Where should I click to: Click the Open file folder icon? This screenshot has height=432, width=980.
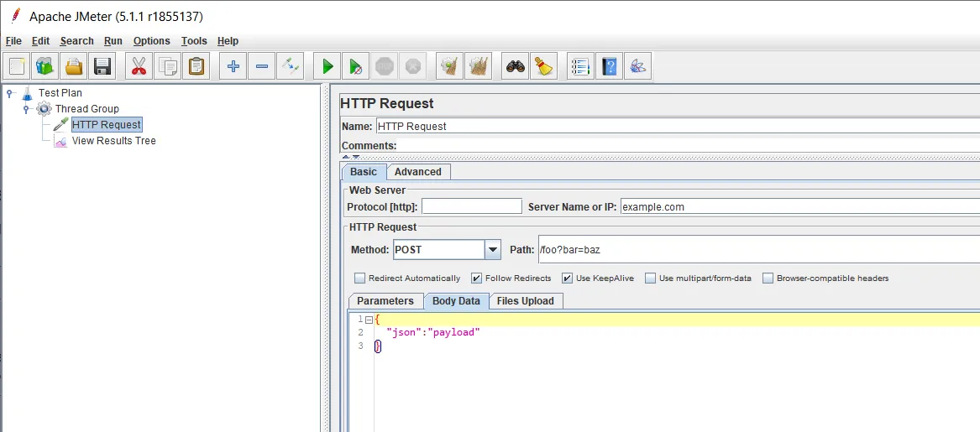pyautogui.click(x=74, y=65)
